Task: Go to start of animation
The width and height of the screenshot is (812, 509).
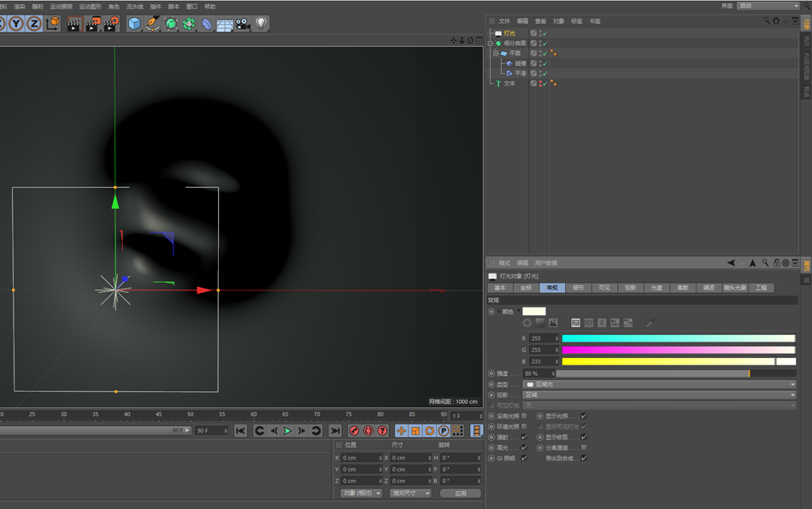Action: 240,430
